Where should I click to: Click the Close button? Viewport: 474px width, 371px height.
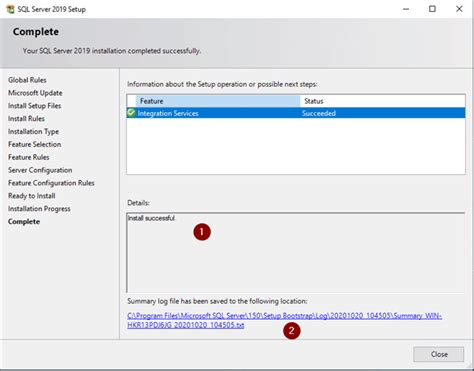click(439, 354)
